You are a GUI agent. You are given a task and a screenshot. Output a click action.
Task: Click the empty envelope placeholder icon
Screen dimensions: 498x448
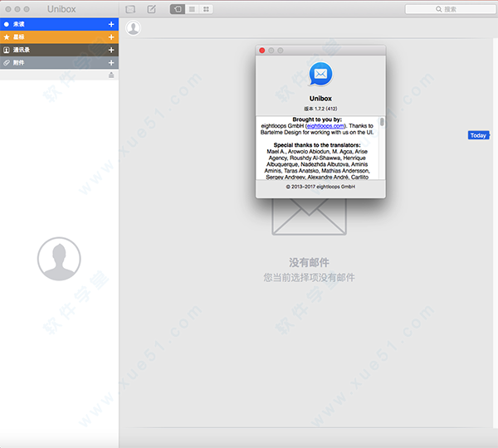coord(309,217)
